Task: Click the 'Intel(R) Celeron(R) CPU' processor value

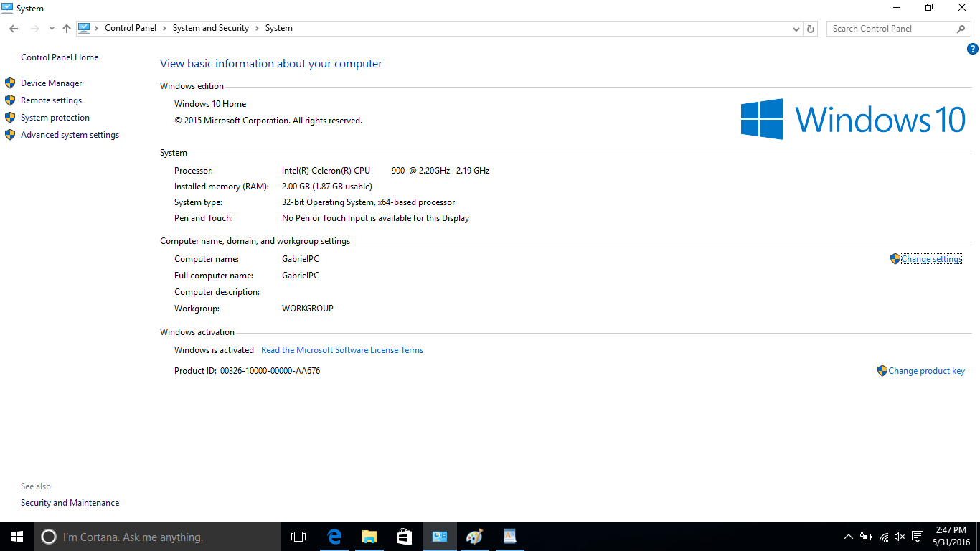Action: [x=326, y=171]
